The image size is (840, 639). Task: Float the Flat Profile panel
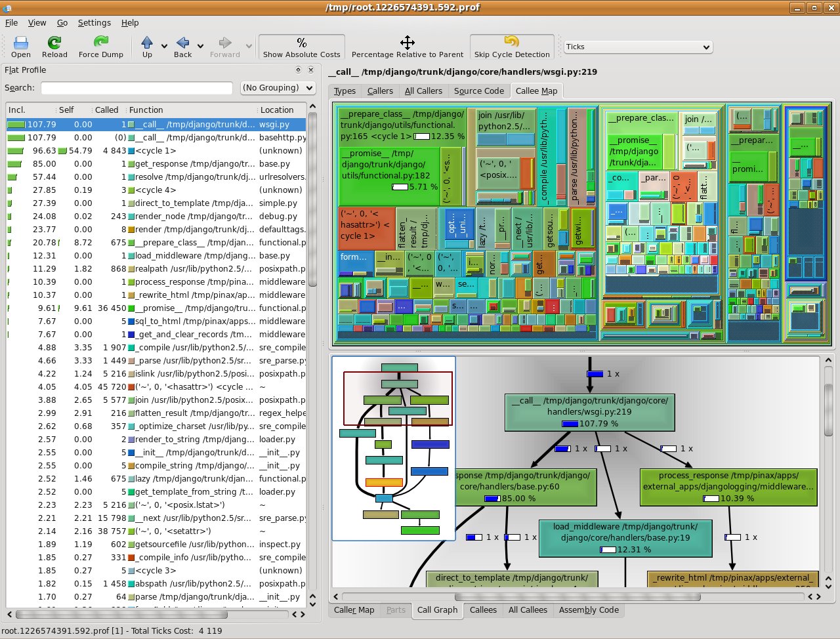tap(298, 70)
